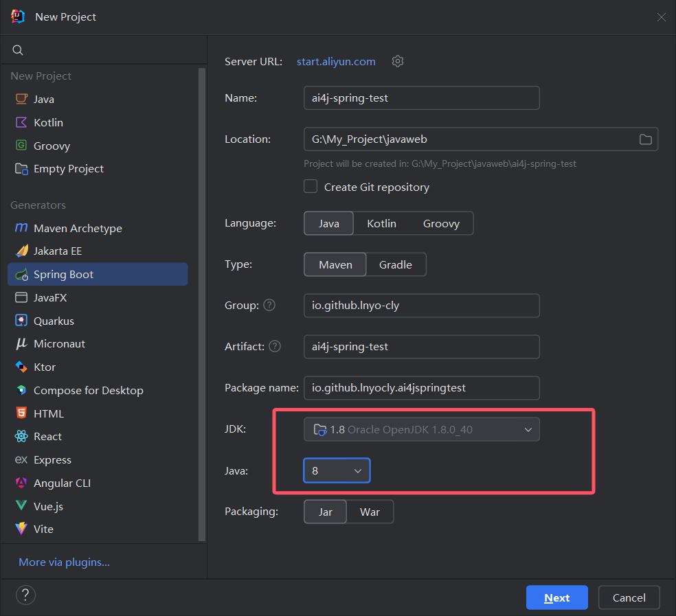Open server URL settings gear icon
This screenshot has height=616, width=676.
tap(398, 61)
